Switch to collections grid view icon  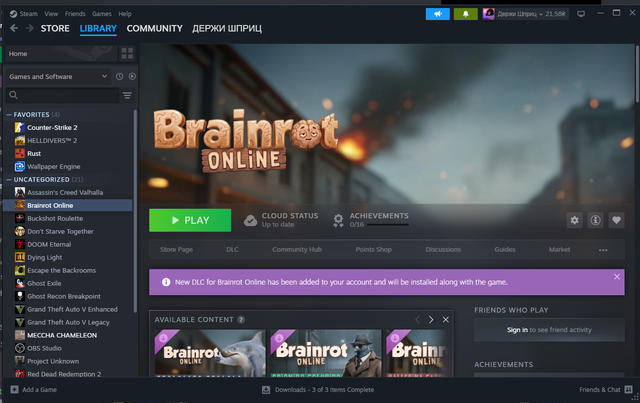click(127, 53)
